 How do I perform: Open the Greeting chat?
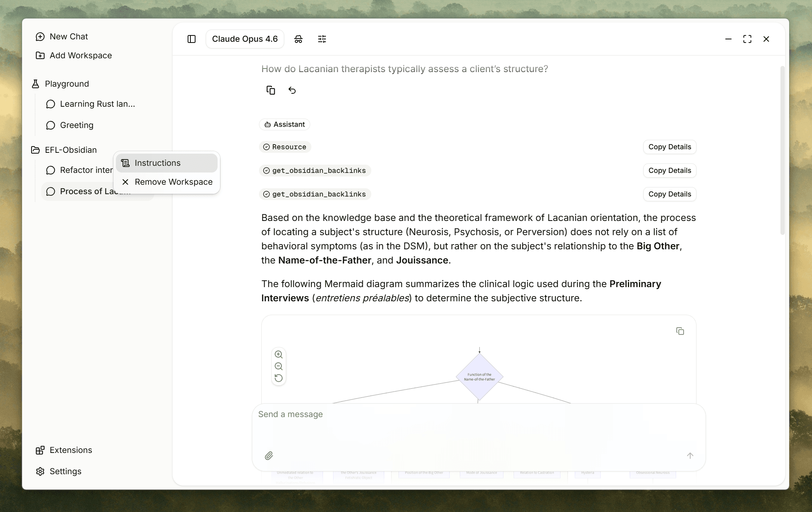(76, 125)
